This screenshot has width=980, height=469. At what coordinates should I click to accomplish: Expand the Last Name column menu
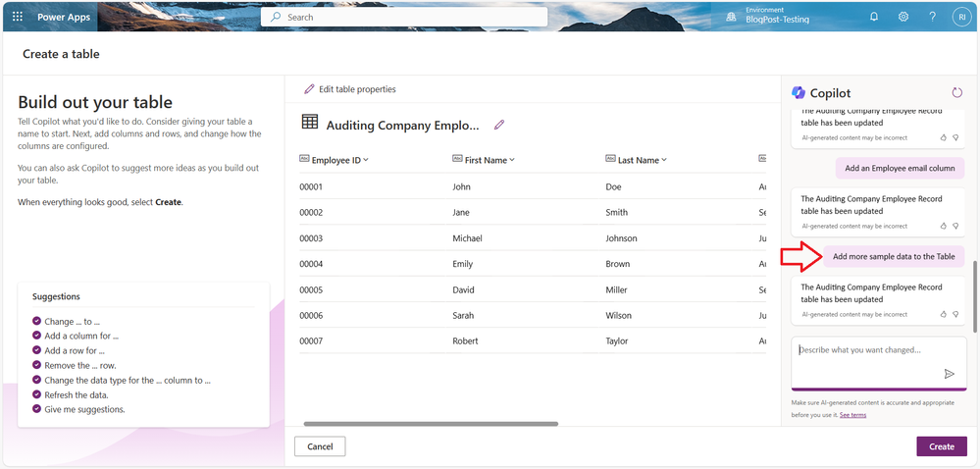[664, 160]
